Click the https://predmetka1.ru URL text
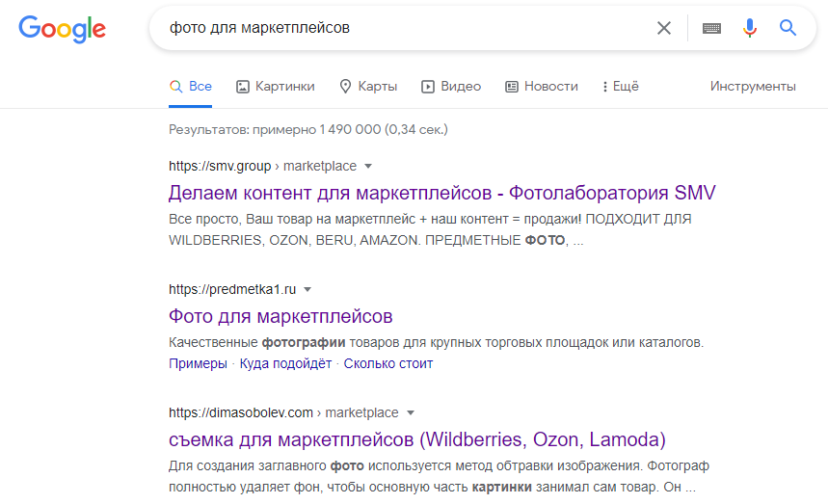828x504 pixels. point(232,290)
